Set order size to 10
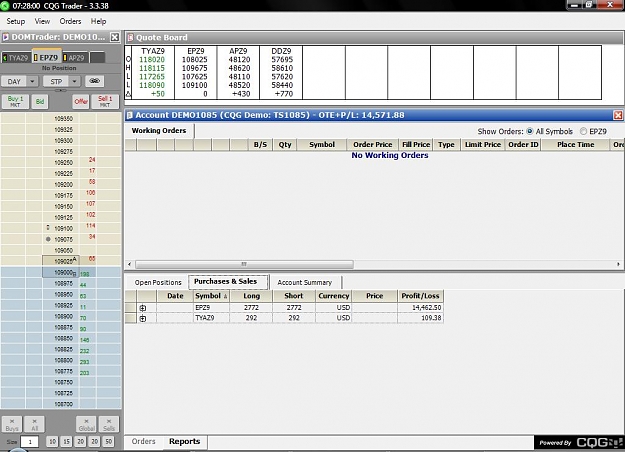625x452 pixels. (x=52, y=441)
